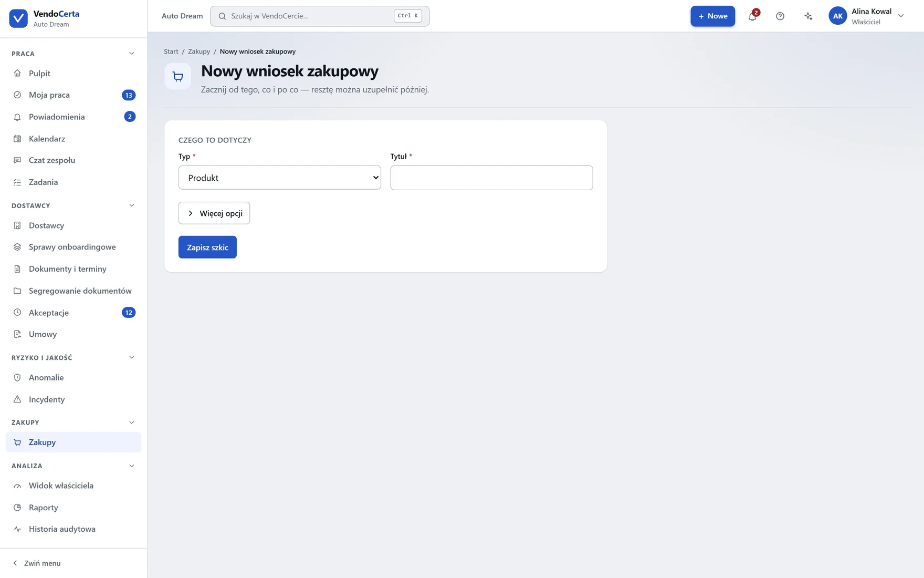Click the Zapisz szkic button

click(x=207, y=247)
